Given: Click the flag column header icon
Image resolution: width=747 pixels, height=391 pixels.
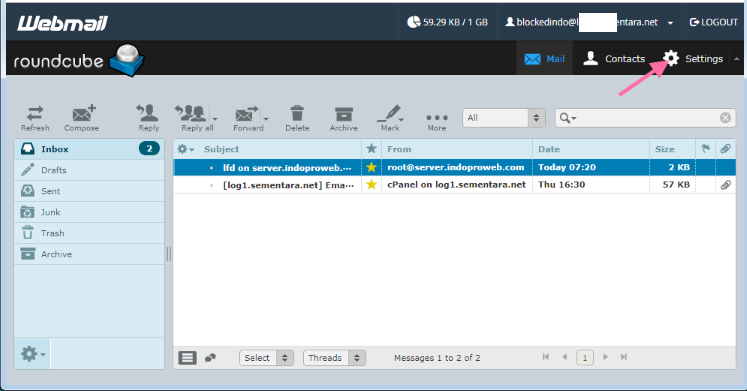Looking at the screenshot, I should coord(706,149).
